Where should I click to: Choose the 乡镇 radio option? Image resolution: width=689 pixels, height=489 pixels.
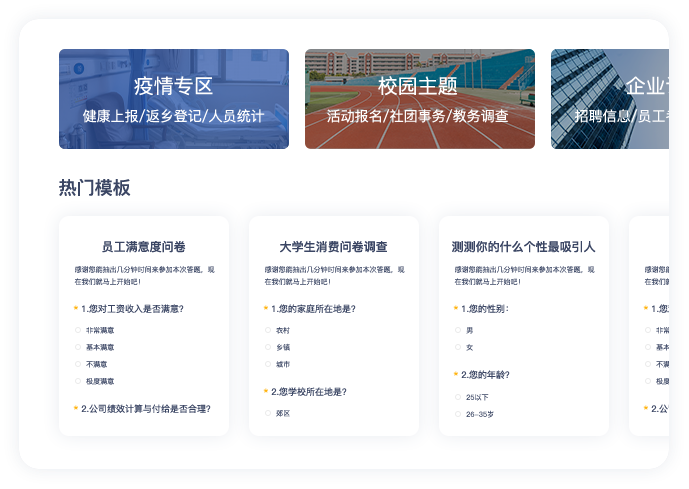(x=268, y=347)
